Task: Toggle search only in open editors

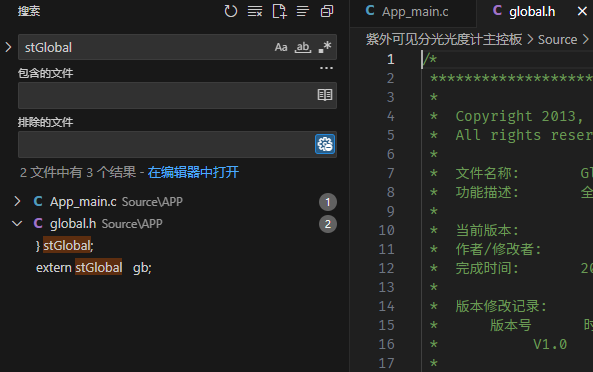Action: coord(325,95)
